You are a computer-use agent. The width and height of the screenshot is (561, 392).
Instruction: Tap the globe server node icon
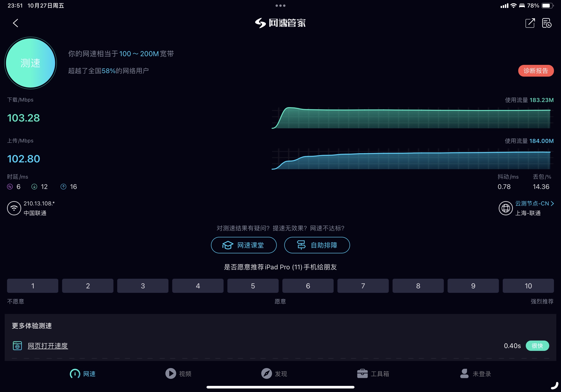506,208
